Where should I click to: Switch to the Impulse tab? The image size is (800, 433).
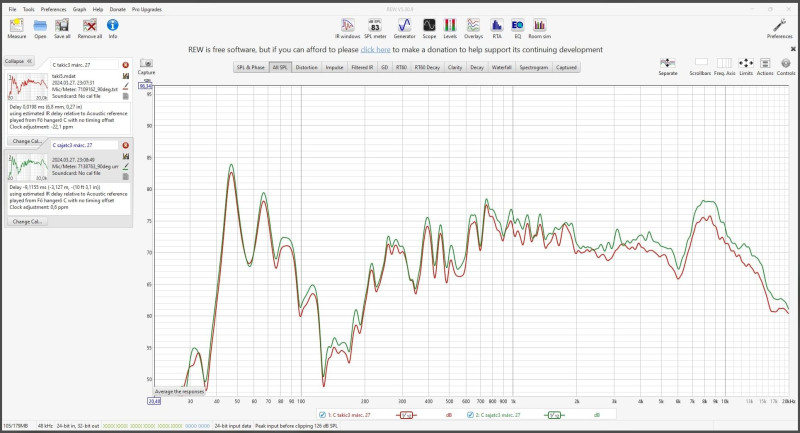[334, 67]
